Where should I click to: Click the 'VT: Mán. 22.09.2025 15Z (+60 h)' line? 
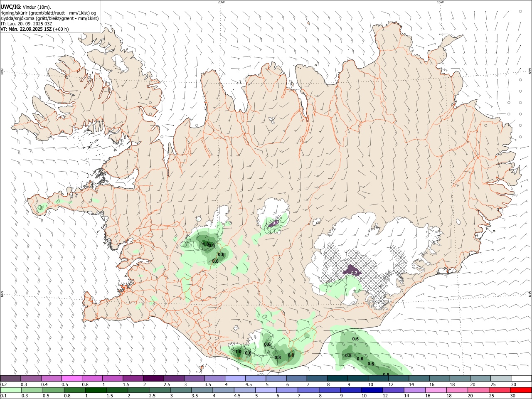click(x=34, y=29)
